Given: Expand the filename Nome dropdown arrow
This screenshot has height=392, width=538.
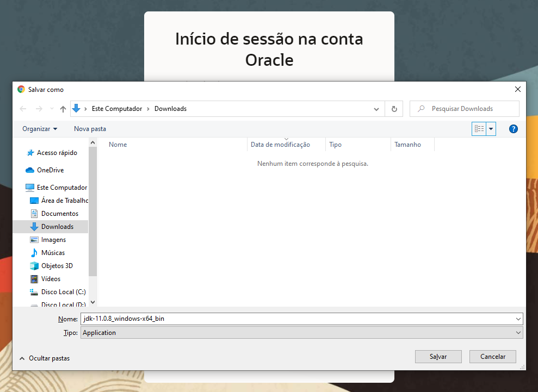Looking at the screenshot, I should [518, 319].
